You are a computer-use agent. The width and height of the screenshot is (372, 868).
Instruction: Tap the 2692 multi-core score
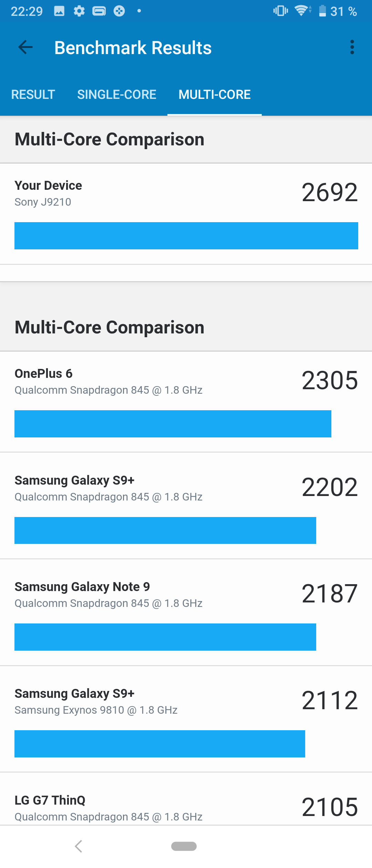click(330, 192)
